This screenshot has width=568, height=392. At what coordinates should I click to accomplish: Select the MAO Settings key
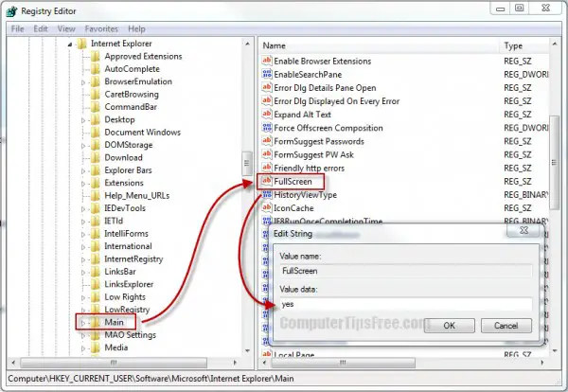point(130,335)
